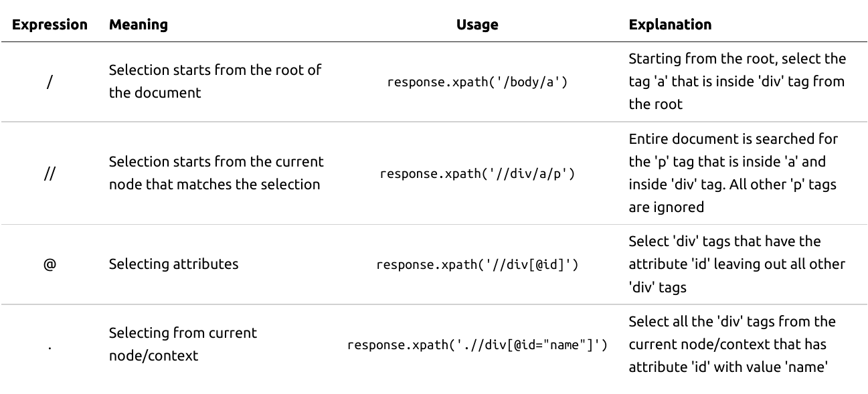
Task: Click the @ expression cell
Action: coord(50,264)
